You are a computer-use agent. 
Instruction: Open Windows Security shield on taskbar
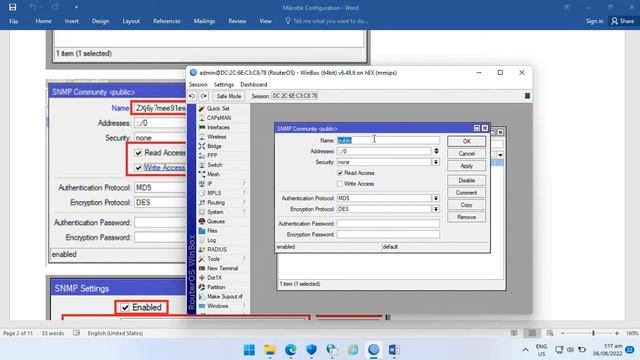click(x=311, y=350)
